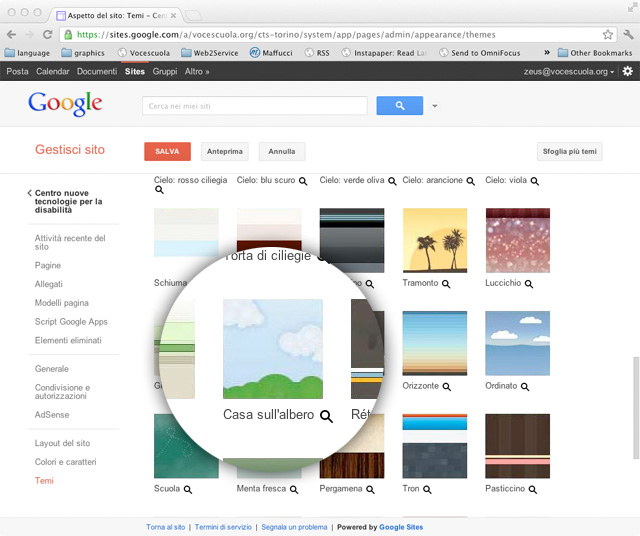
Task: Preview the Orizzonte theme via magnifier icon
Action: [x=446, y=386]
